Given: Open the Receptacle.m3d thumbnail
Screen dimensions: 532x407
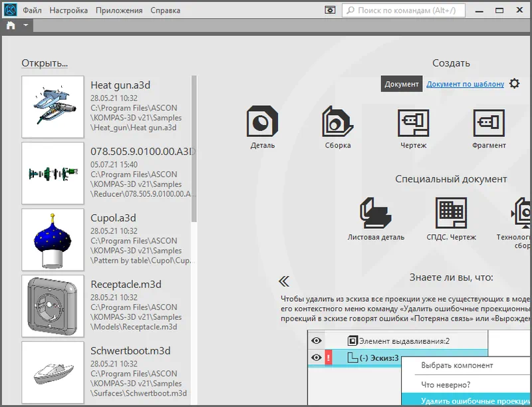Looking at the screenshot, I should pos(53,307).
